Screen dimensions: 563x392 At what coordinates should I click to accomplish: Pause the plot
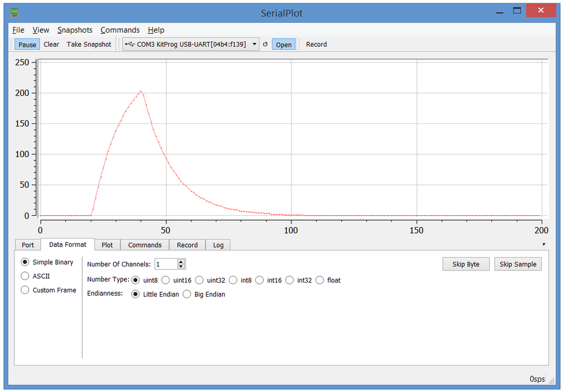point(27,44)
